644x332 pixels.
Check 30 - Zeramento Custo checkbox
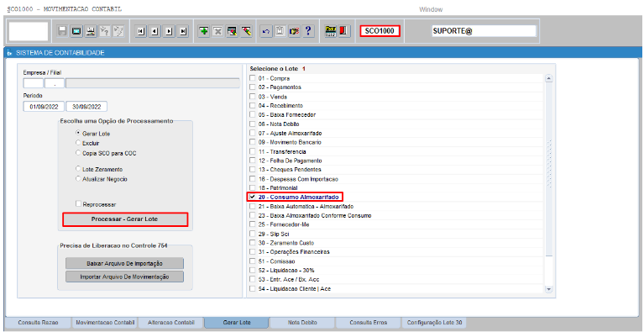coord(253,243)
